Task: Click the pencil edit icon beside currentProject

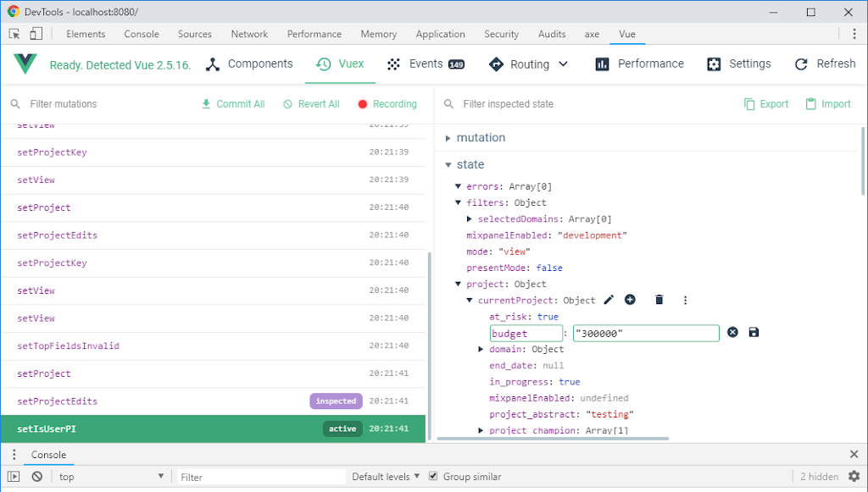Action: [609, 300]
